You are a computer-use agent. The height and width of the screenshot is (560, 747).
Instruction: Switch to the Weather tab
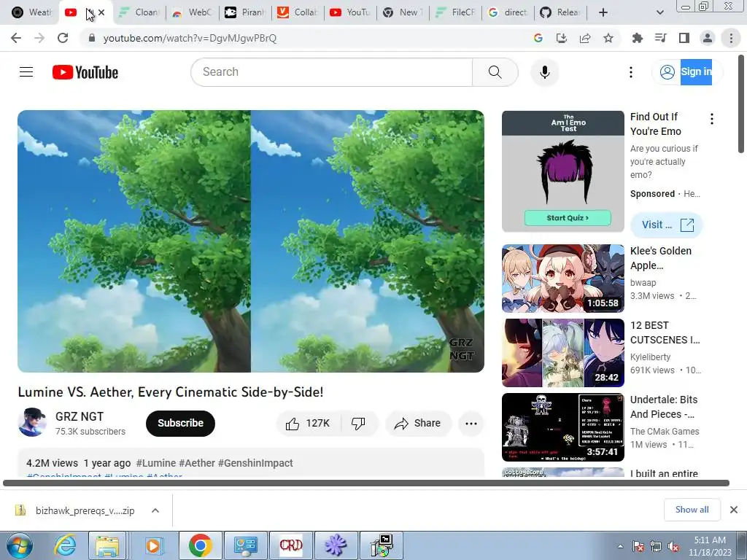pos(31,12)
